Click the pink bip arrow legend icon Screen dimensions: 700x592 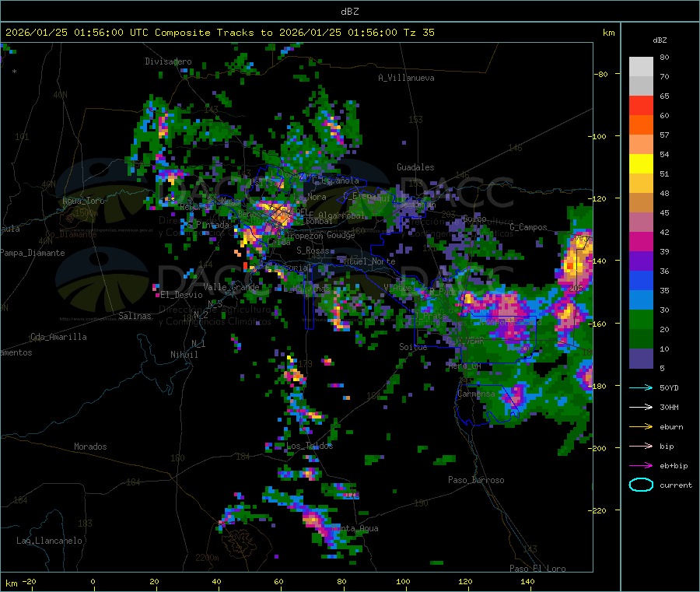[x=641, y=446]
